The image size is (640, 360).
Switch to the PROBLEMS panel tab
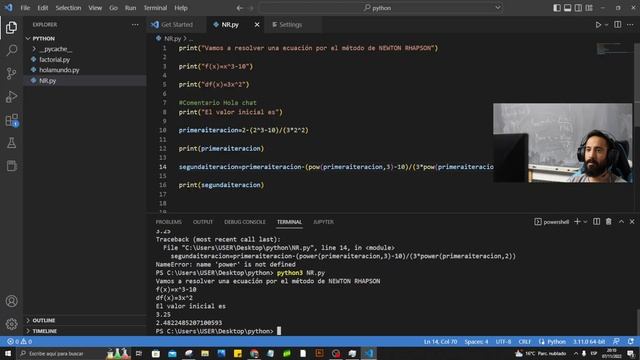point(169,222)
